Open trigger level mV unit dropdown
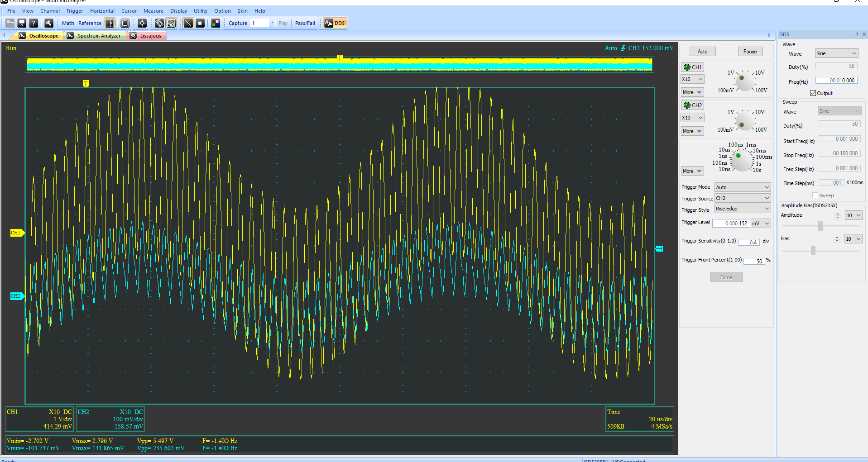This screenshot has height=462, width=868. (x=761, y=224)
